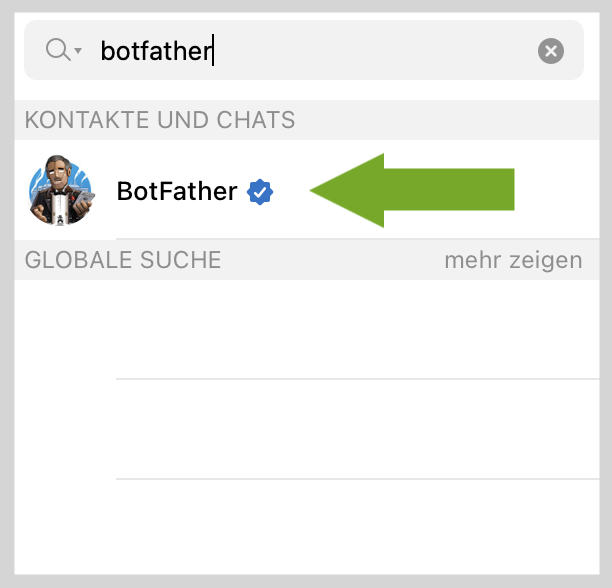Open the BotFather chat by name
The image size is (612, 588).
point(177,191)
